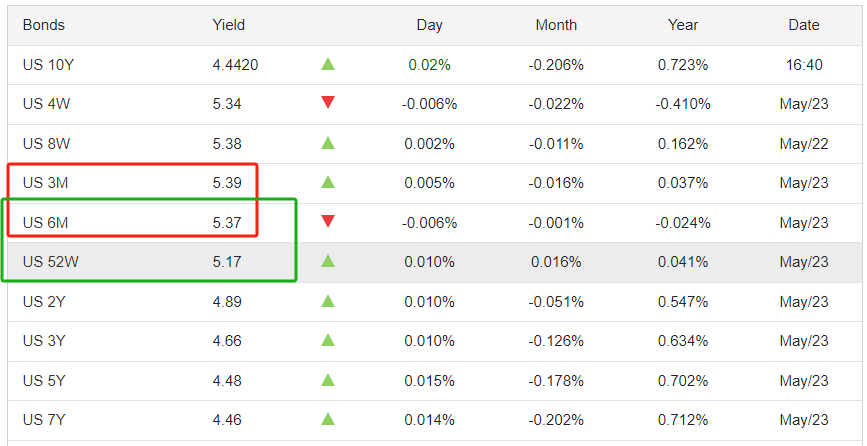867x446 pixels.
Task: Click the Date column header
Action: click(804, 25)
